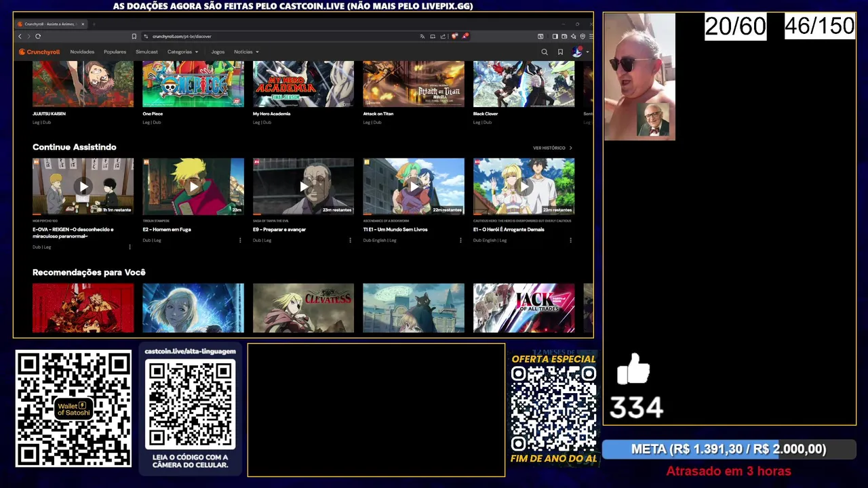
Task: Click the translate page icon in address bar
Action: (422, 36)
